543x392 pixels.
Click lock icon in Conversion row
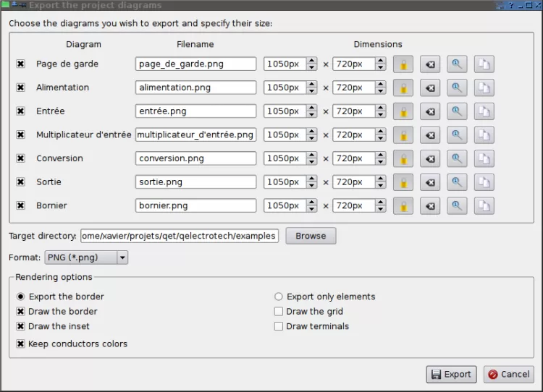click(403, 158)
